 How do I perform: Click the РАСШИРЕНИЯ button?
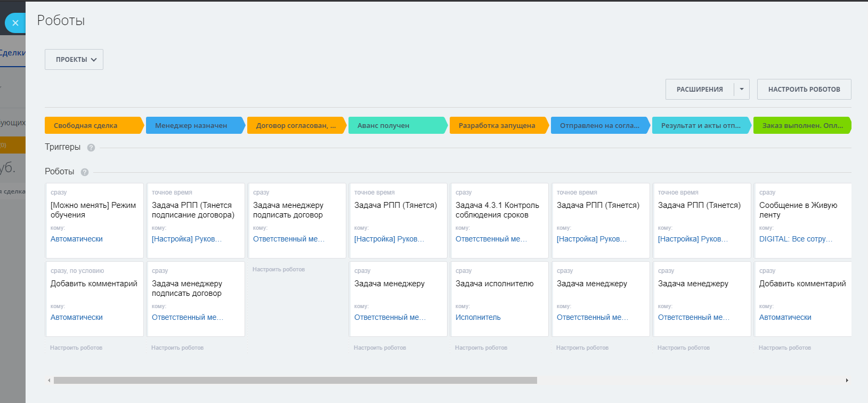click(699, 90)
